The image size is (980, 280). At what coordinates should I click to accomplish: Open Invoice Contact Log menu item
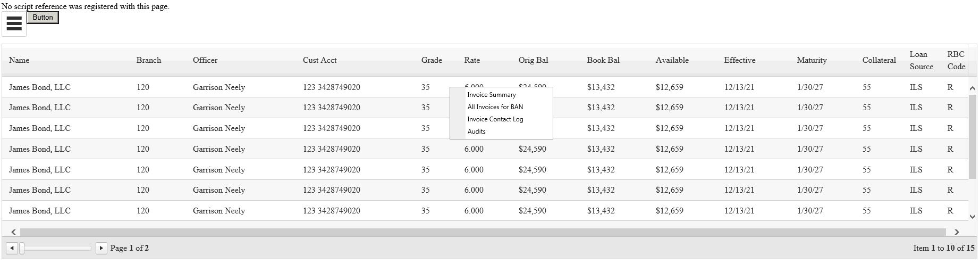pyautogui.click(x=495, y=119)
